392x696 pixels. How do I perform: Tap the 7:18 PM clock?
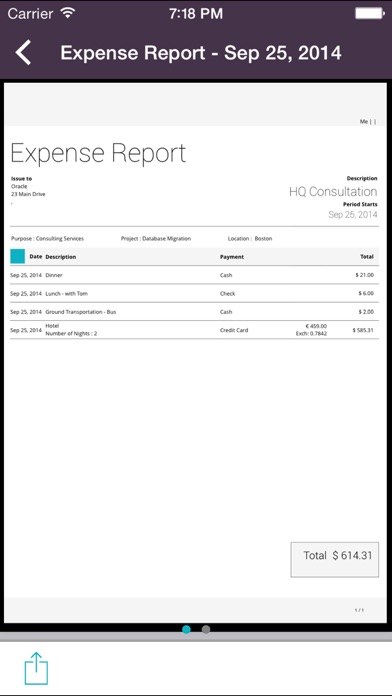tap(196, 13)
